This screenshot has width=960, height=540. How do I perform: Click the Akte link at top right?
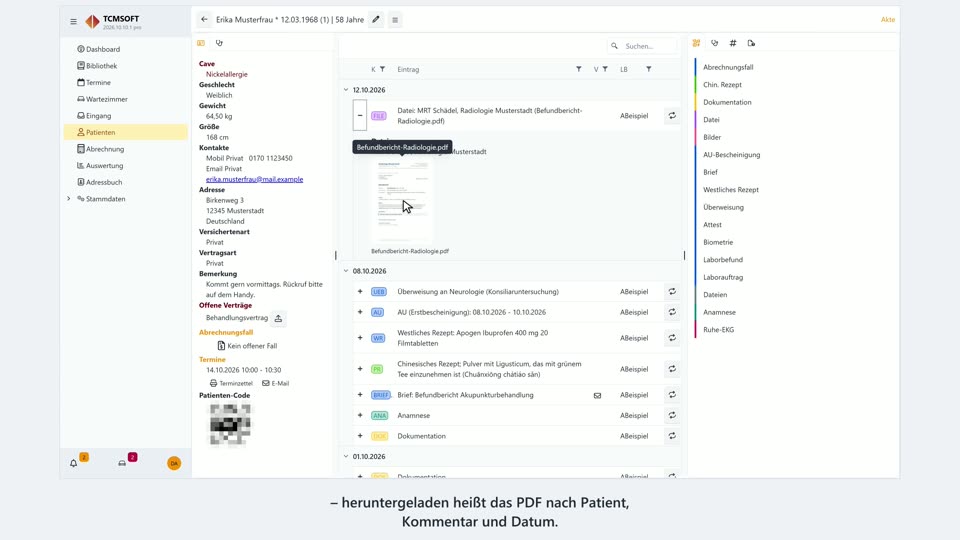point(888,20)
